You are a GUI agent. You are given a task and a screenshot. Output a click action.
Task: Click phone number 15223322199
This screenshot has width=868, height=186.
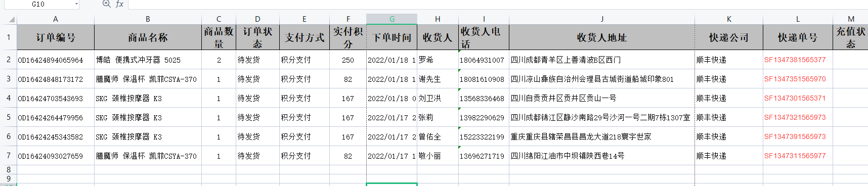coord(484,136)
